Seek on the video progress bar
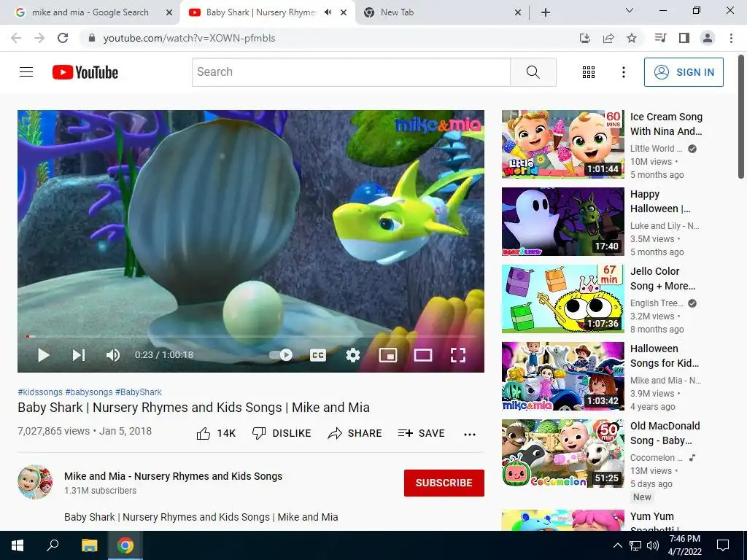 (251, 337)
